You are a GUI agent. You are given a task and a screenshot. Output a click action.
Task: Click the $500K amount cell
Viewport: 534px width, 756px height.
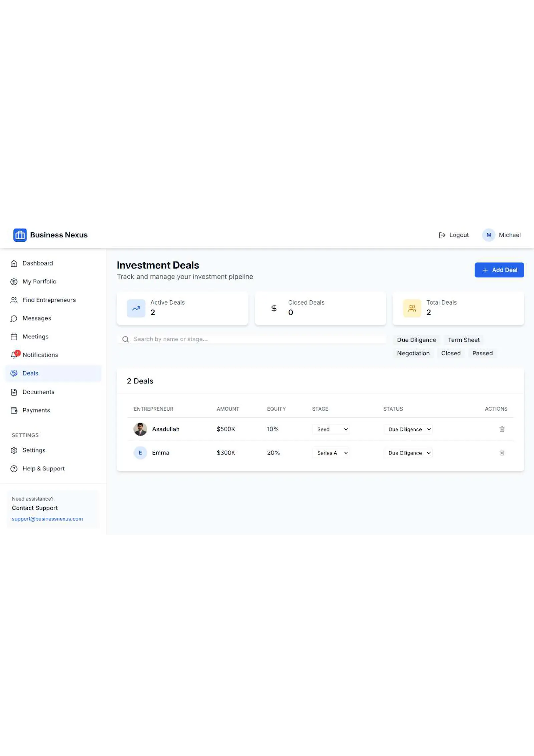coord(226,429)
